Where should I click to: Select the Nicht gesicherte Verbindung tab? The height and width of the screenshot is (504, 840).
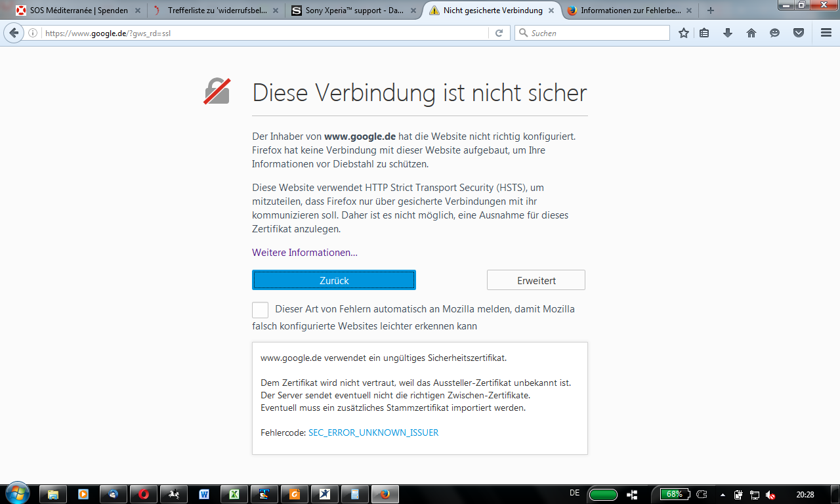(492, 10)
